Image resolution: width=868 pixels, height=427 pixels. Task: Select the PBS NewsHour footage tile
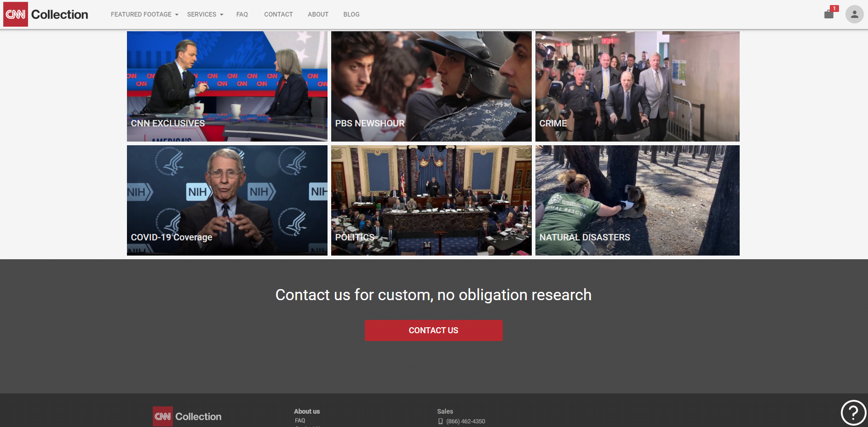click(x=431, y=86)
